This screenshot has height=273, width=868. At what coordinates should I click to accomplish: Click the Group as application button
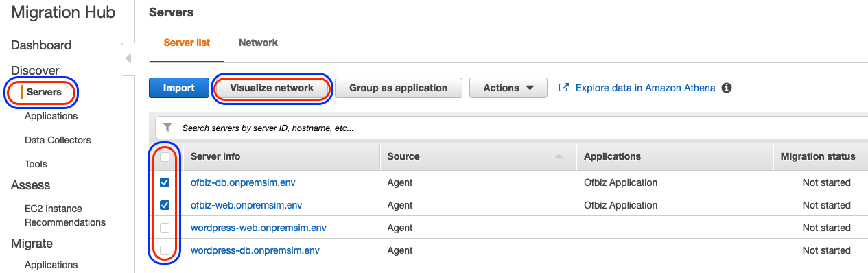399,88
